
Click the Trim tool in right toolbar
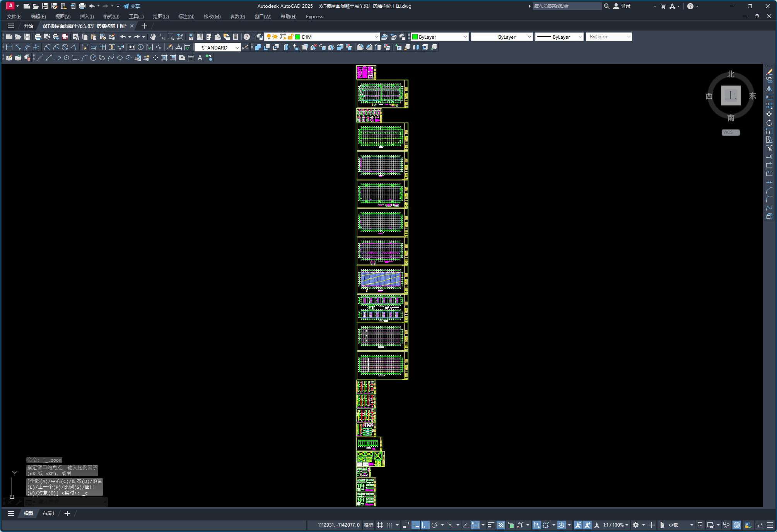pyautogui.click(x=769, y=148)
